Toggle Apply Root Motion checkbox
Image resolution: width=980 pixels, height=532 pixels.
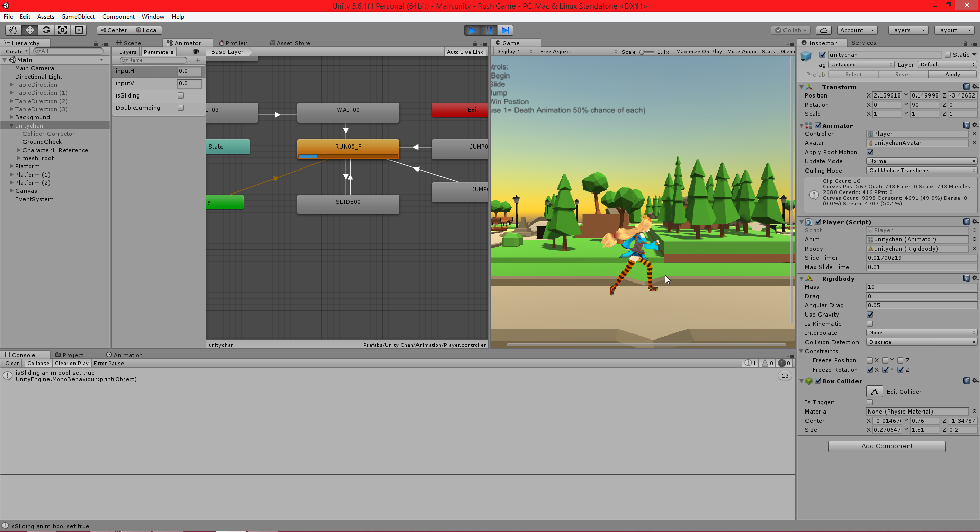point(870,152)
